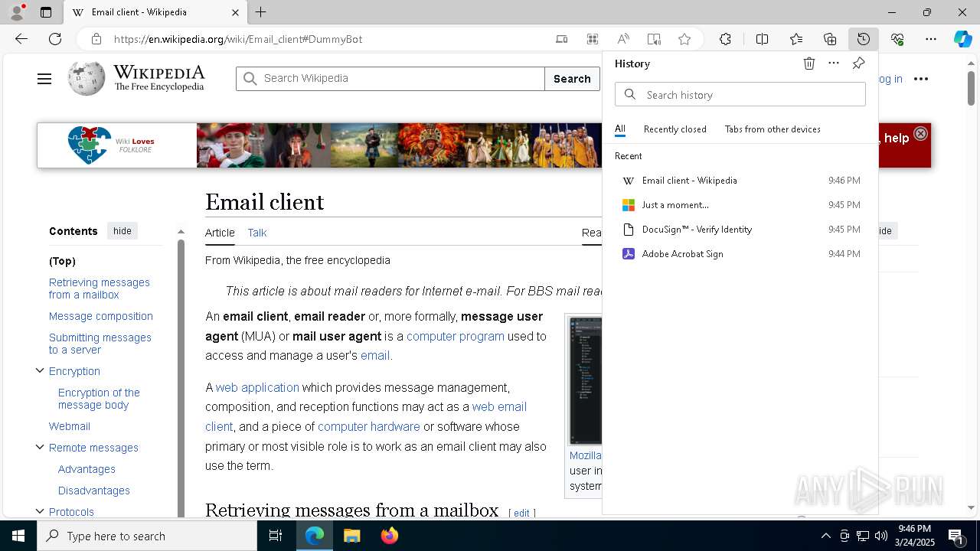Viewport: 980px width, 551px height.
Task: Toggle the History toolbar button
Action: 864,39
